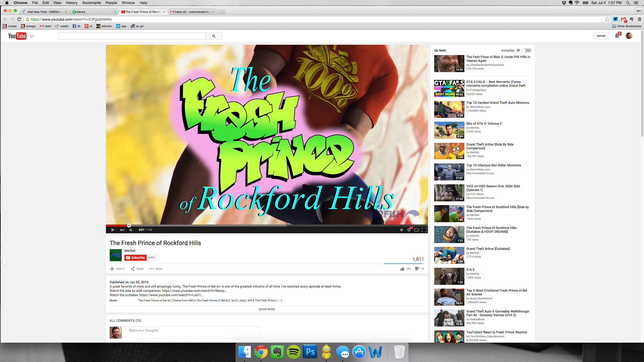Image resolution: width=644 pixels, height=362 pixels.
Task: Bookmark this page with the star icon
Action: [608, 19]
